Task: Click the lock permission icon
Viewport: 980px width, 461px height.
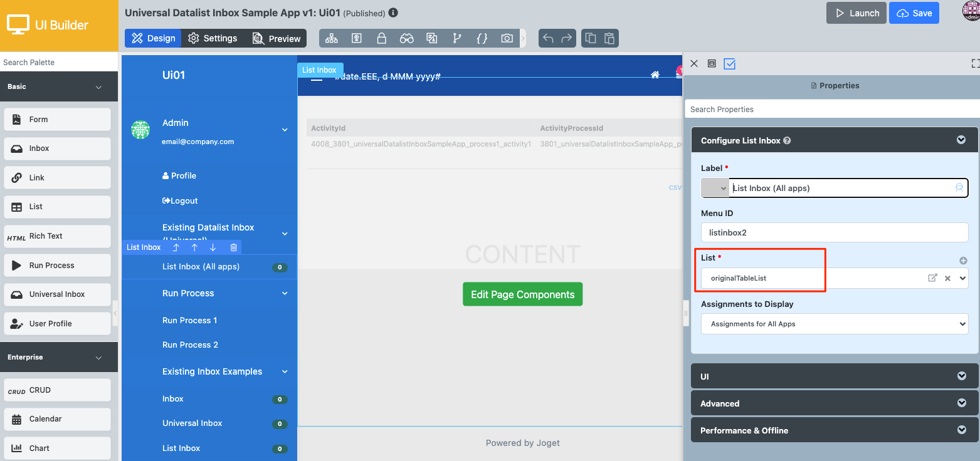Action: click(381, 38)
